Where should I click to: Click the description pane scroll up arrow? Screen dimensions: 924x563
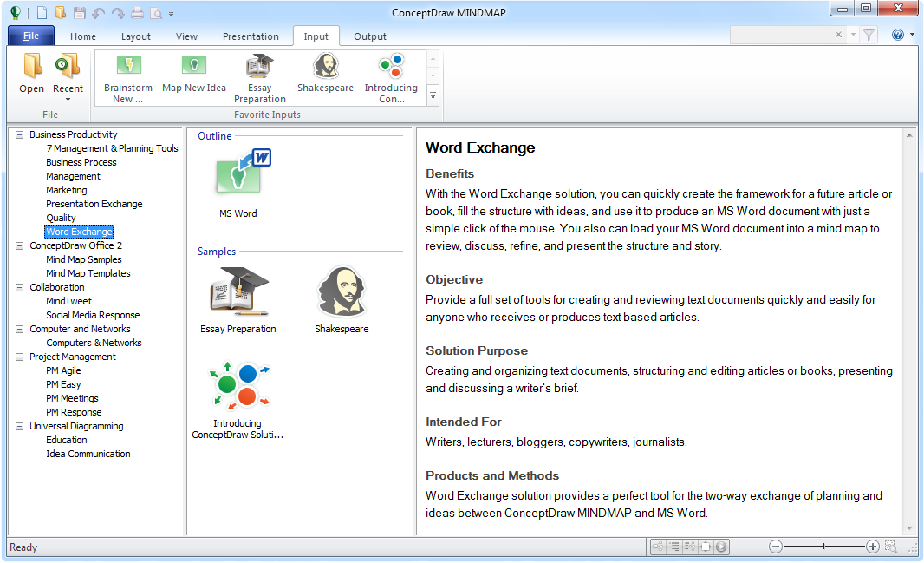click(909, 135)
